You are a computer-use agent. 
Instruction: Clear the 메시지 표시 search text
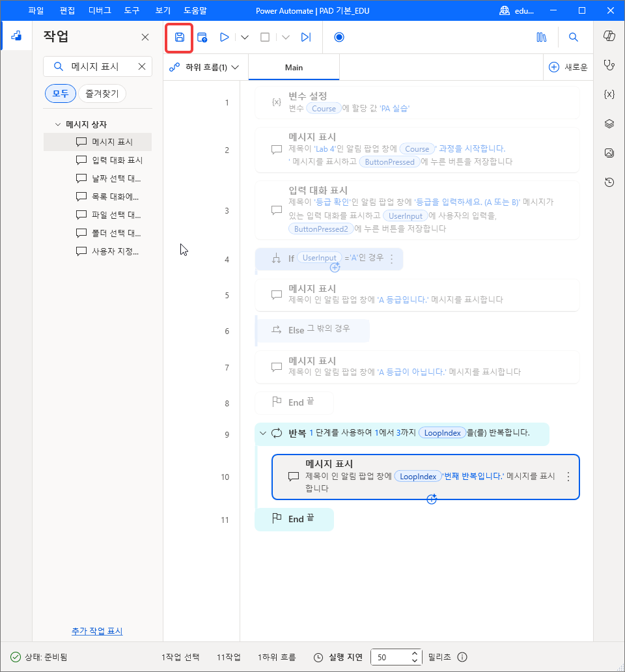tap(142, 66)
